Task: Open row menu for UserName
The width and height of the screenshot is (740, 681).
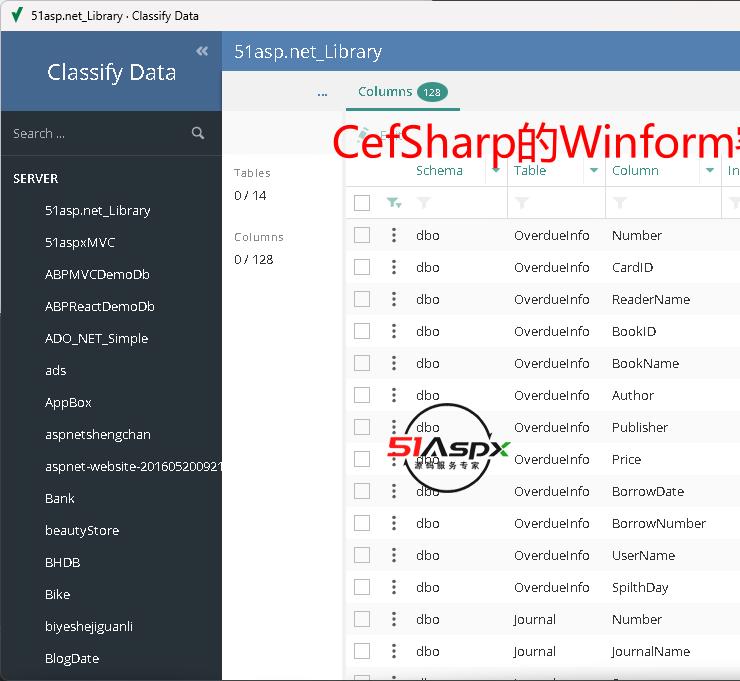Action: point(394,555)
